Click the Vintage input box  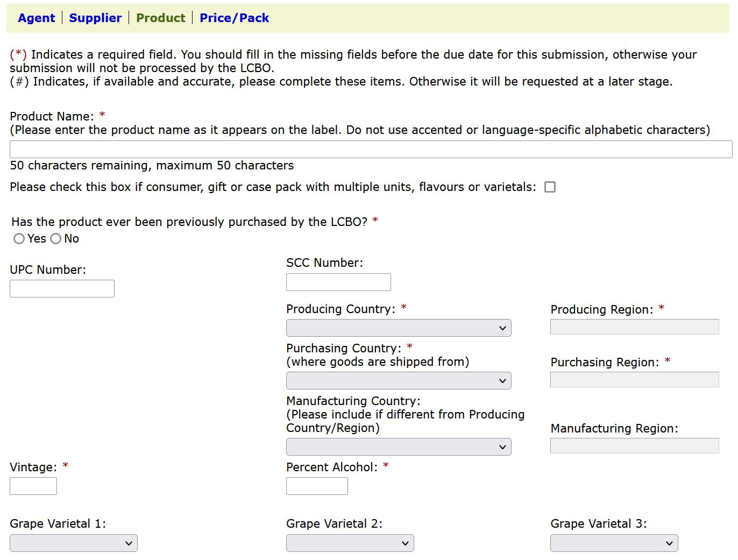(x=33, y=486)
